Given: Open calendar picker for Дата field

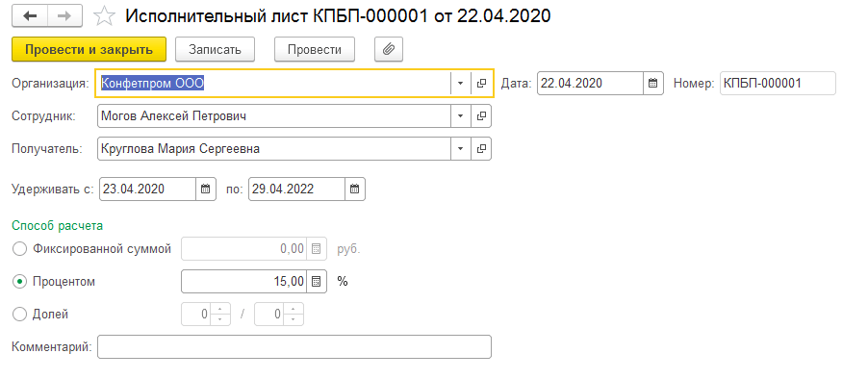Looking at the screenshot, I should pos(653,84).
